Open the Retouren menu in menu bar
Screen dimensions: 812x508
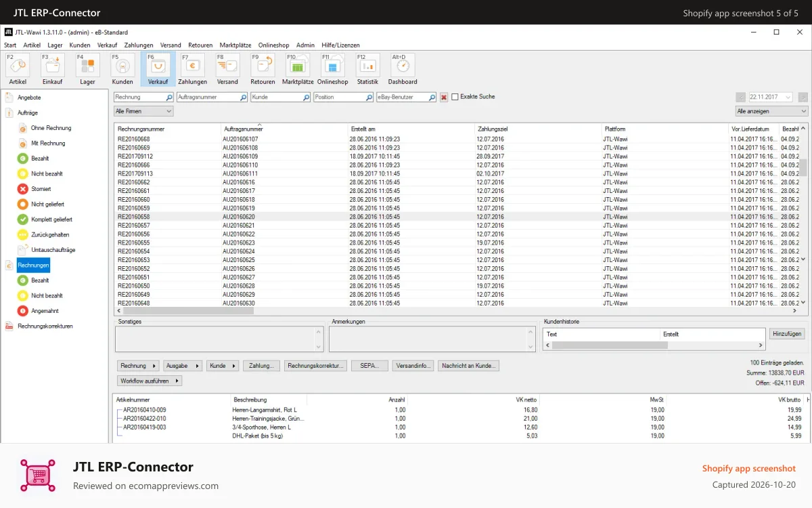pyautogui.click(x=200, y=45)
